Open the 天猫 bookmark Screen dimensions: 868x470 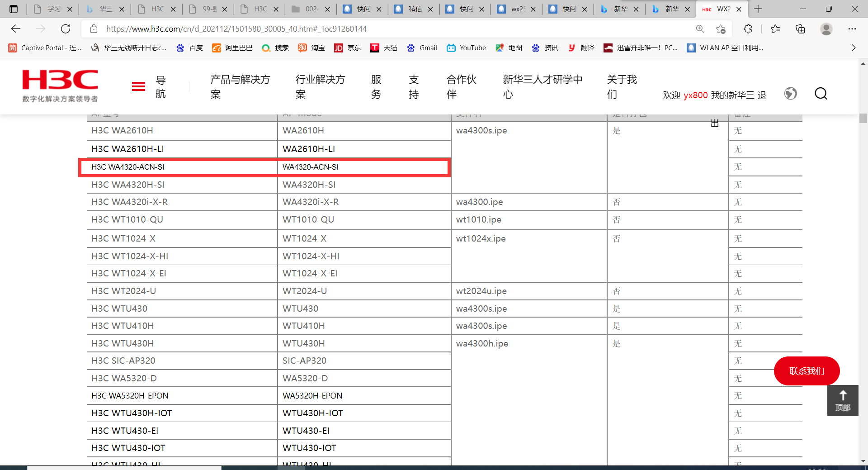tap(384, 48)
